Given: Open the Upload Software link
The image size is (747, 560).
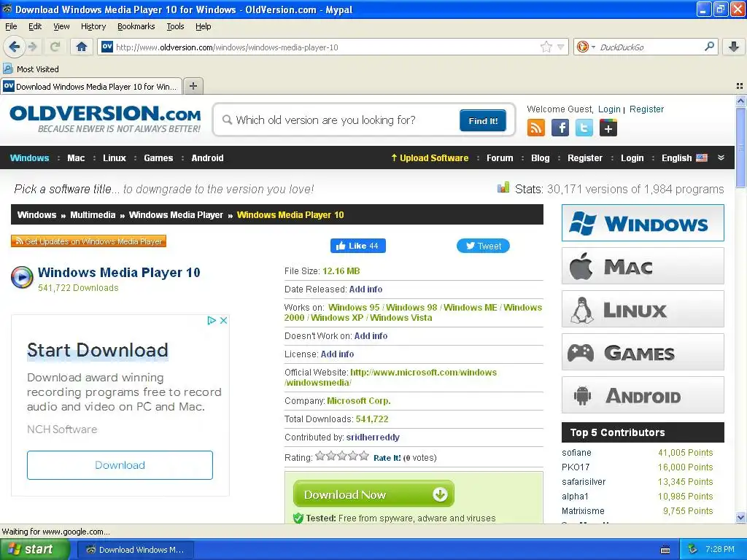Looking at the screenshot, I should pos(430,158).
